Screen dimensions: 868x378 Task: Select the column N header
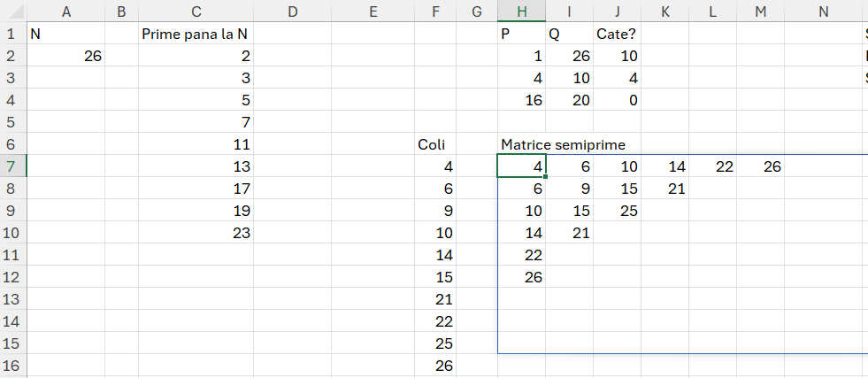[823, 12]
